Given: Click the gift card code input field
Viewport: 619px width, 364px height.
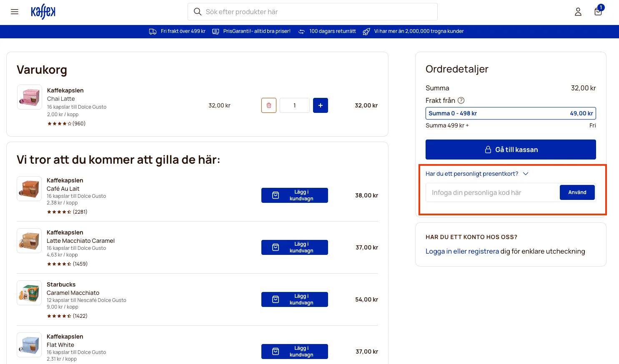Looking at the screenshot, I should click(x=492, y=192).
